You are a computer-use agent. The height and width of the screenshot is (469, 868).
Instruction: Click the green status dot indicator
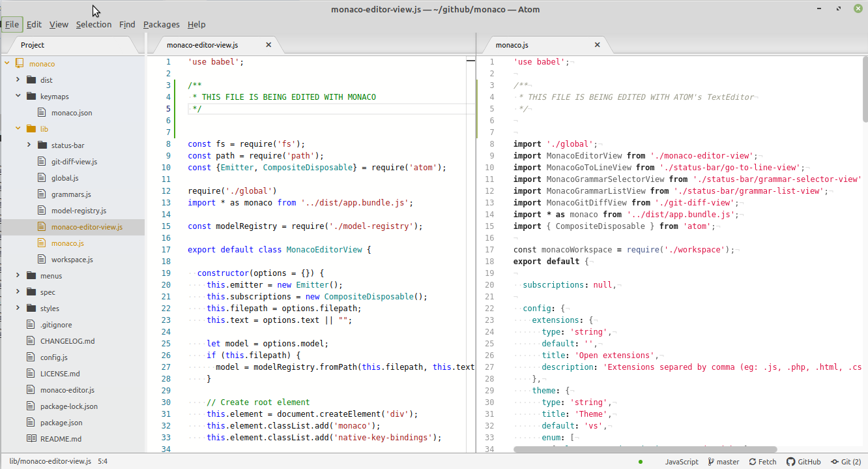(x=641, y=461)
